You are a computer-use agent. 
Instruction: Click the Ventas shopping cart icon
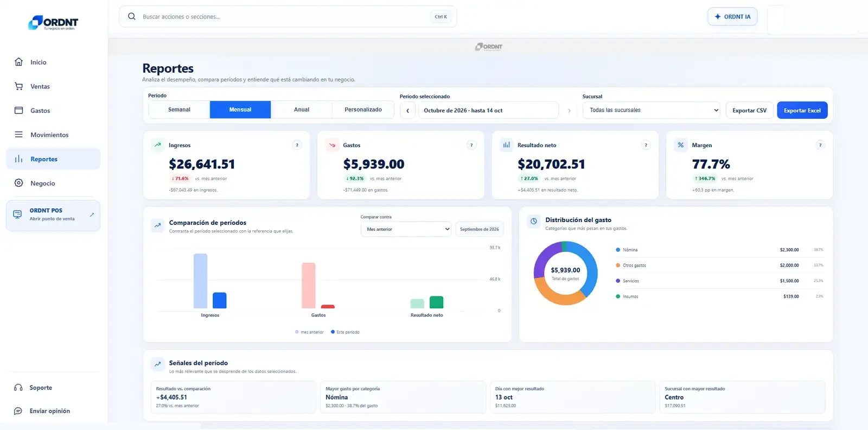(18, 86)
